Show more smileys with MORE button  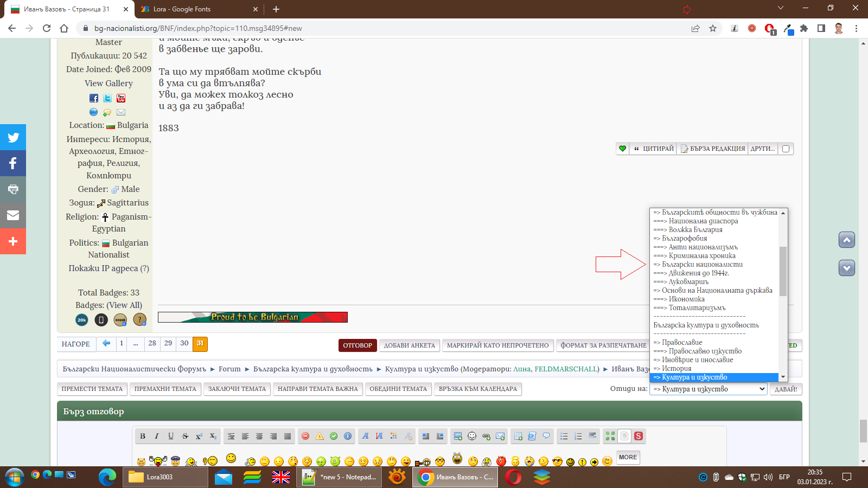pyautogui.click(x=628, y=457)
